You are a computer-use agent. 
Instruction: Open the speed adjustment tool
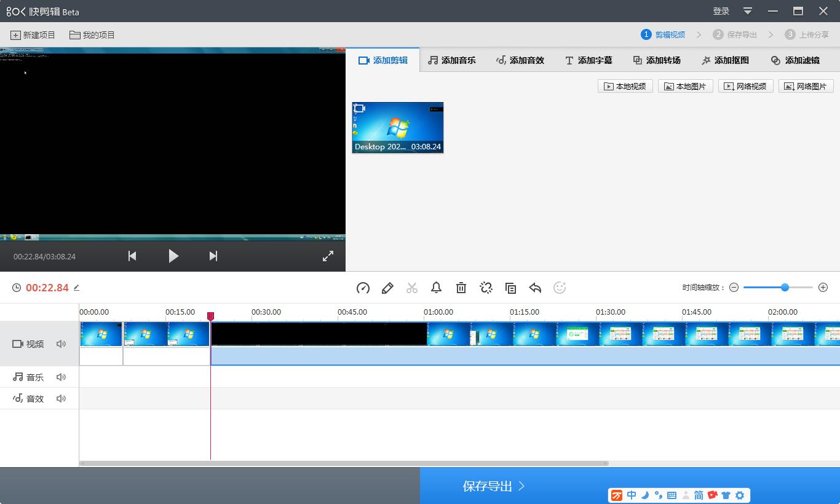point(363,288)
